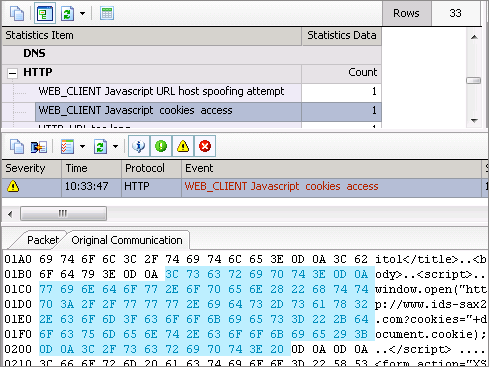This screenshot has width=489, height=367.
Task: Click hex offset 01D0
Action: [18, 304]
